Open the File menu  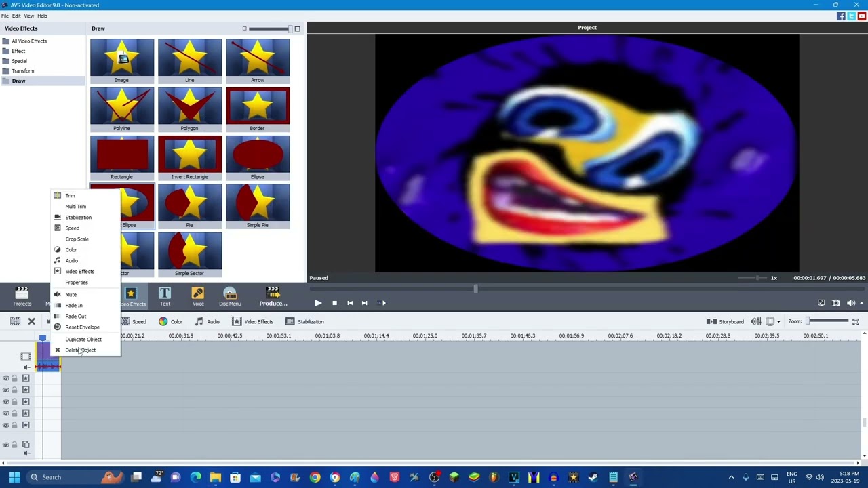(x=5, y=16)
